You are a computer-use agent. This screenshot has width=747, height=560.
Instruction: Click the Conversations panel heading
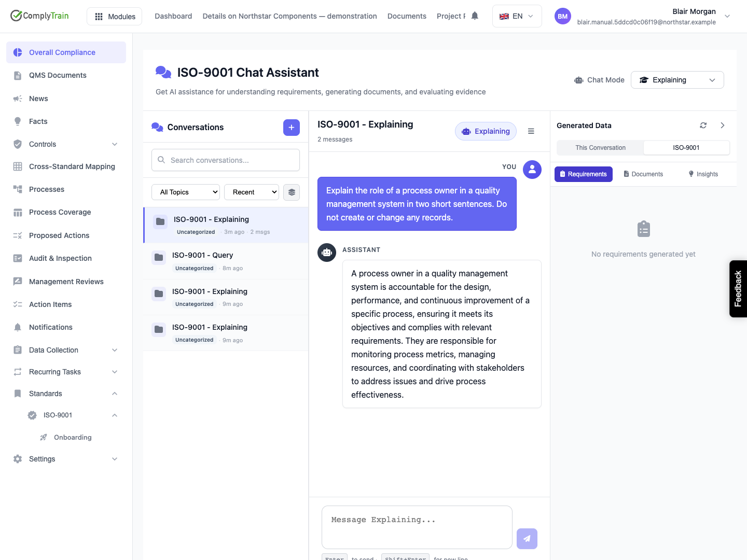pos(196,128)
